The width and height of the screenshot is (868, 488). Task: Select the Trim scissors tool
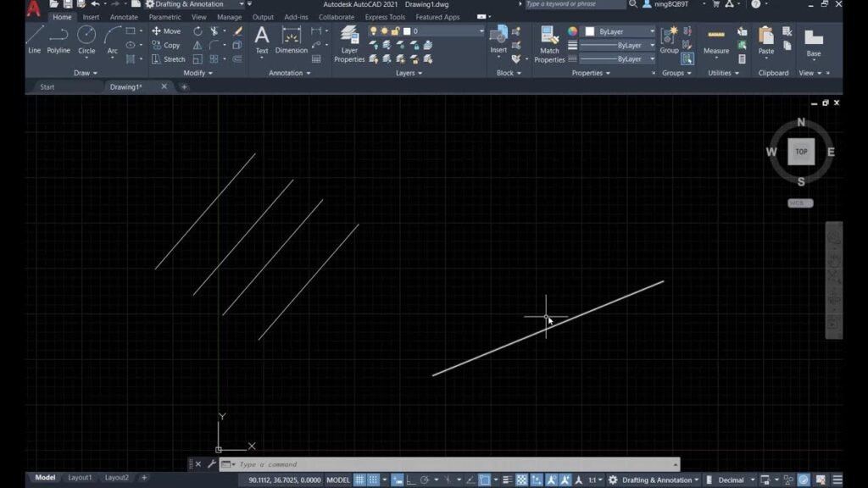tap(214, 31)
